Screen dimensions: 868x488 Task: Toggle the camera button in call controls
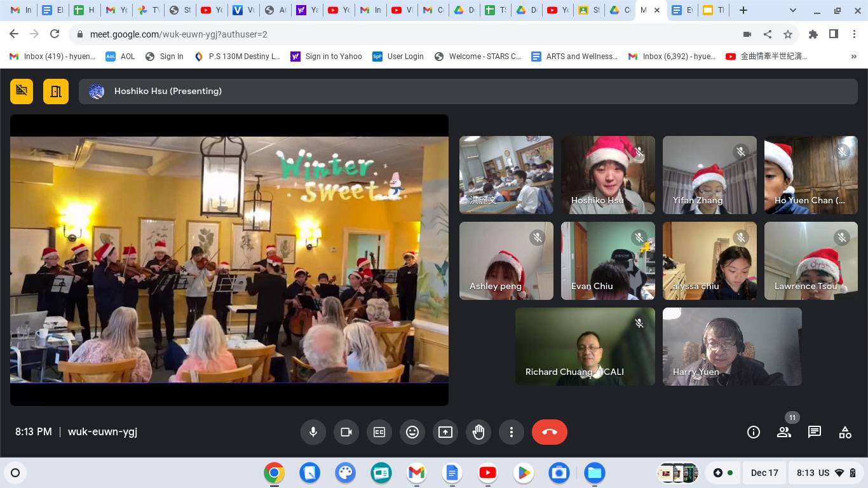click(x=346, y=432)
